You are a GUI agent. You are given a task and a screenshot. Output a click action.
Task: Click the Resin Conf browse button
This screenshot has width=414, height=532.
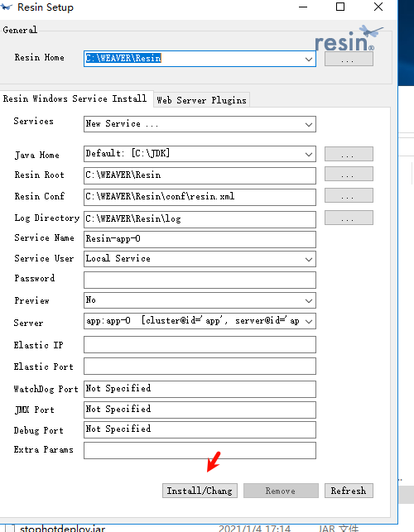[349, 195]
